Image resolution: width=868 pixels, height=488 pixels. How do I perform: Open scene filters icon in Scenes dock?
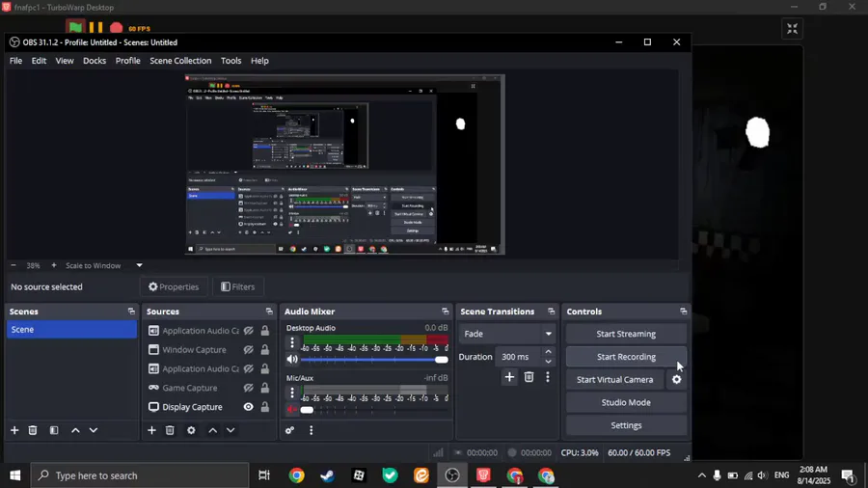click(54, 430)
